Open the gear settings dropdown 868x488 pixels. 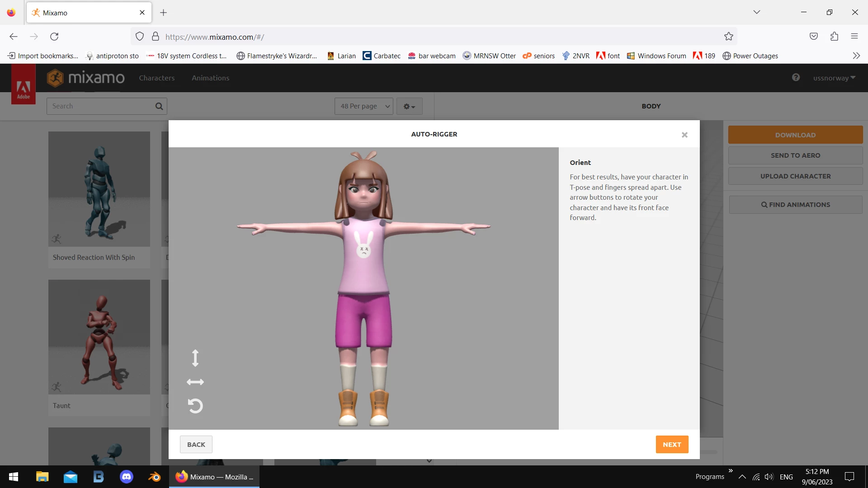click(409, 107)
